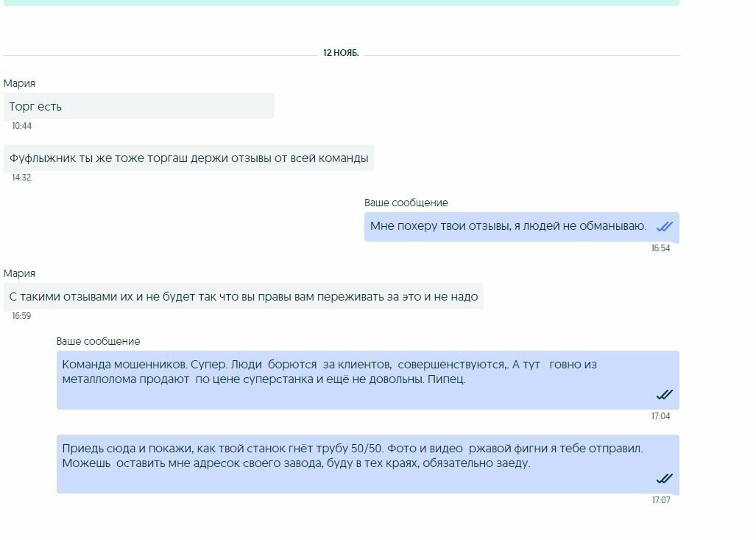Viewport: 756px width, 540px height.
Task: Click 'Ваше сообщение' label above 16:54 message
Action: coord(406,203)
